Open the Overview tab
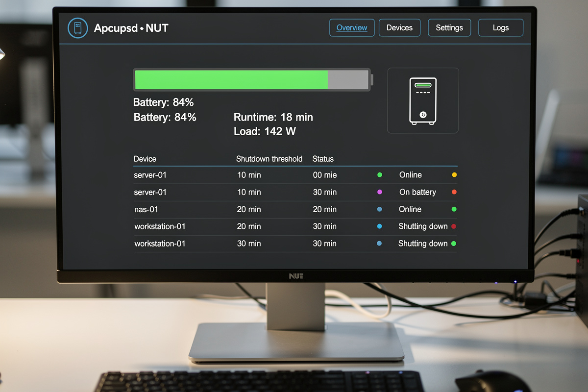Screen dimensions: 588x392 [352, 27]
